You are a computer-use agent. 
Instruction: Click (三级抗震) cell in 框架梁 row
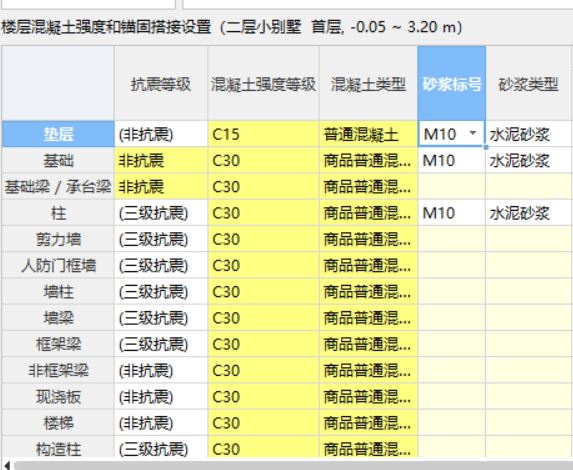161,344
